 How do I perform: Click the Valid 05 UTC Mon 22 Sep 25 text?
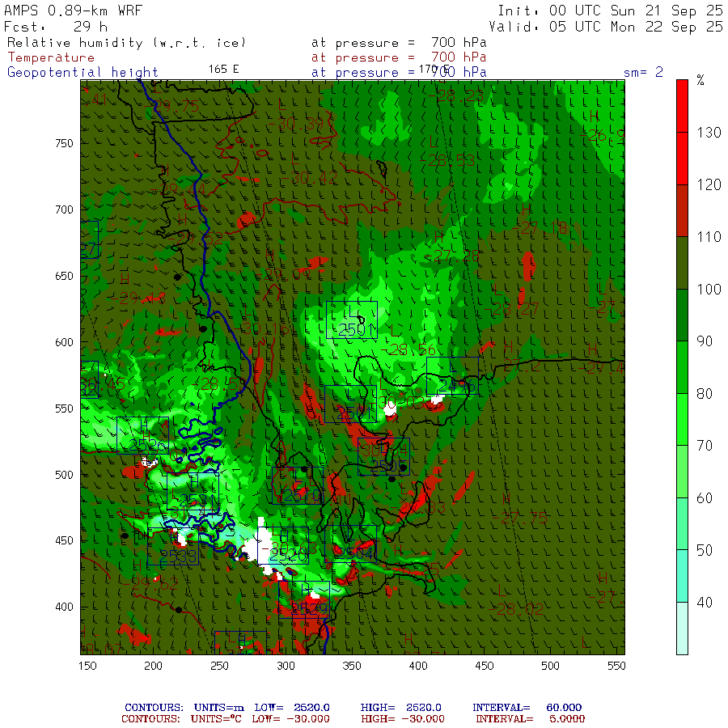(x=605, y=27)
